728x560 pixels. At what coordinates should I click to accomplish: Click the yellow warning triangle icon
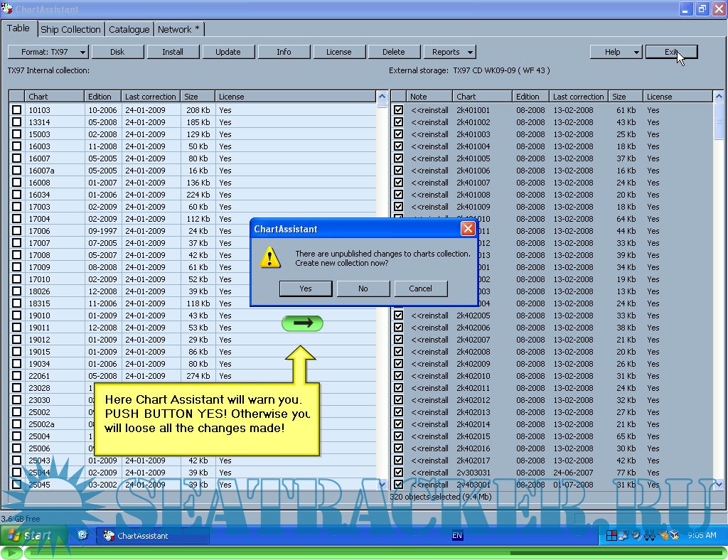coord(270,258)
